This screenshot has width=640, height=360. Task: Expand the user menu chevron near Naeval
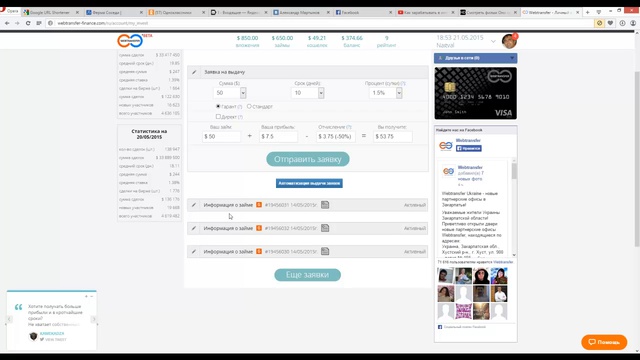(x=493, y=42)
